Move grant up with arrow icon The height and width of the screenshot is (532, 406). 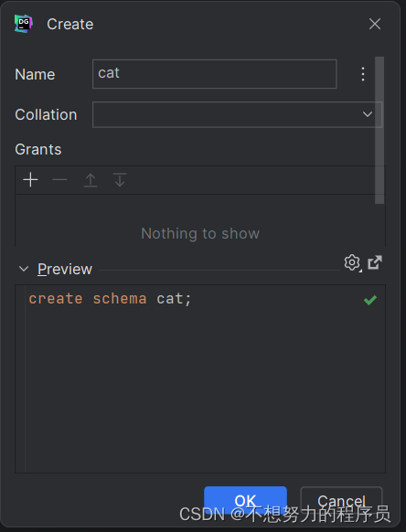pos(91,180)
